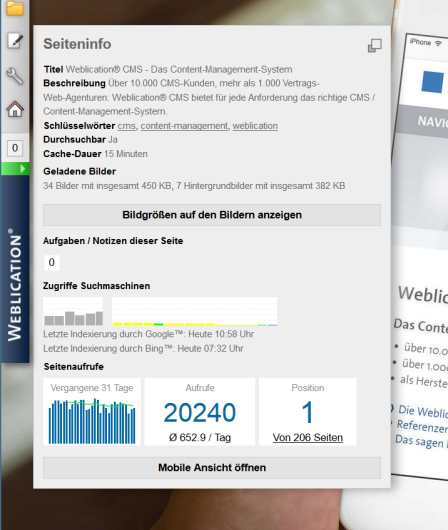View the yellow-green crawler timeline chart
The height and width of the screenshot is (530, 448).
(x=194, y=311)
